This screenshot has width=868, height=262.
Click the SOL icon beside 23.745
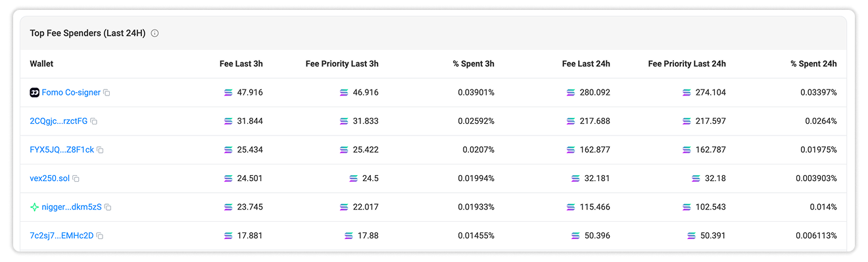click(x=228, y=207)
